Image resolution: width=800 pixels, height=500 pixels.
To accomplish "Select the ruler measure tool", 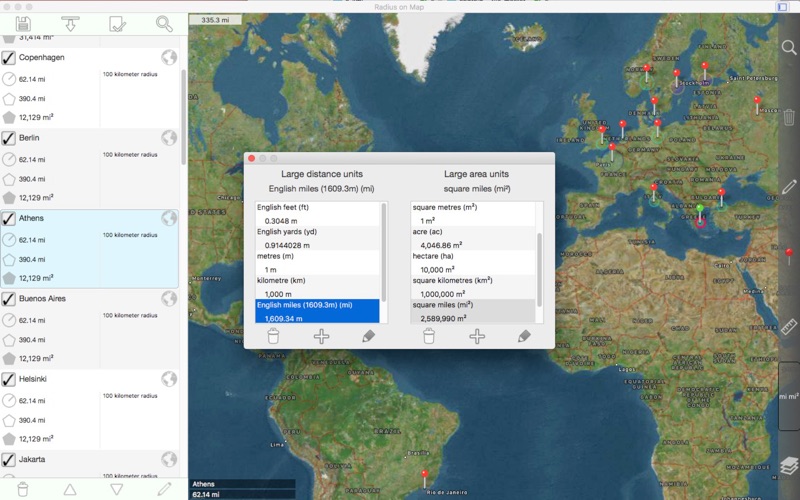I will click(789, 327).
